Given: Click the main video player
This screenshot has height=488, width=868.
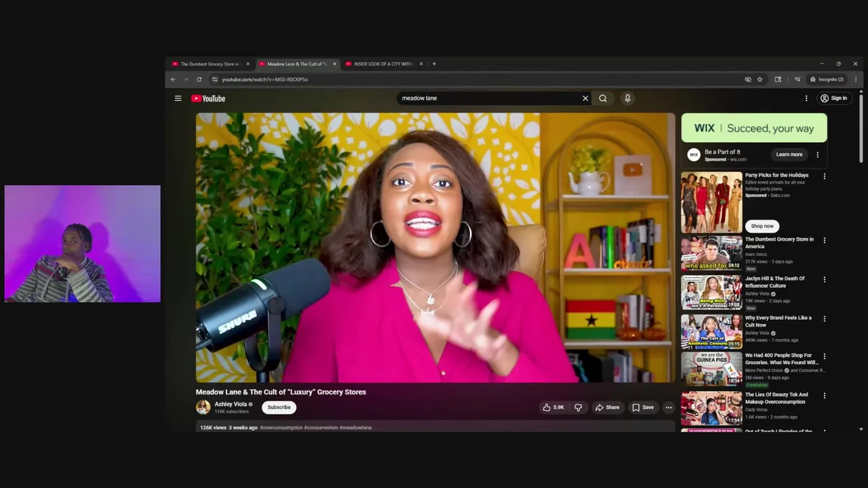Looking at the screenshot, I should click(435, 247).
